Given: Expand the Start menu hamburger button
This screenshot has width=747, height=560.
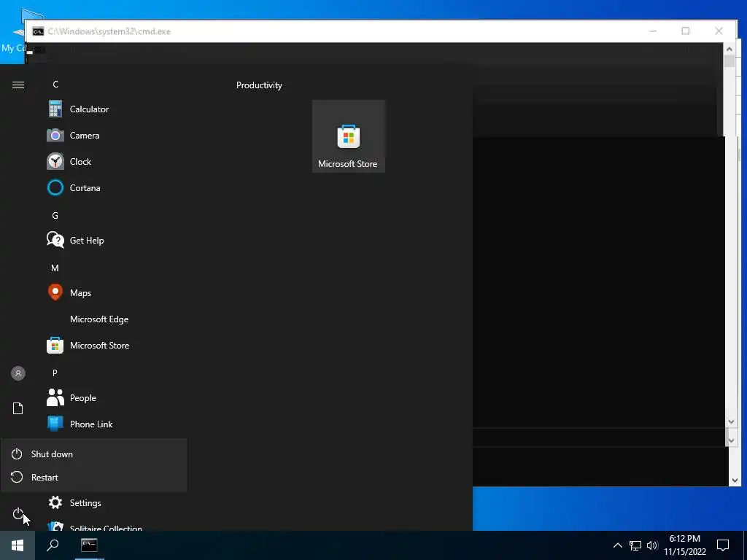Looking at the screenshot, I should click(x=18, y=85).
